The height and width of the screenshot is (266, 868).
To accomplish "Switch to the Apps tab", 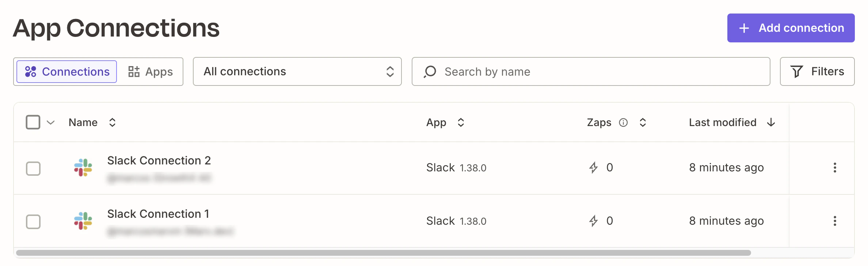I will point(150,72).
